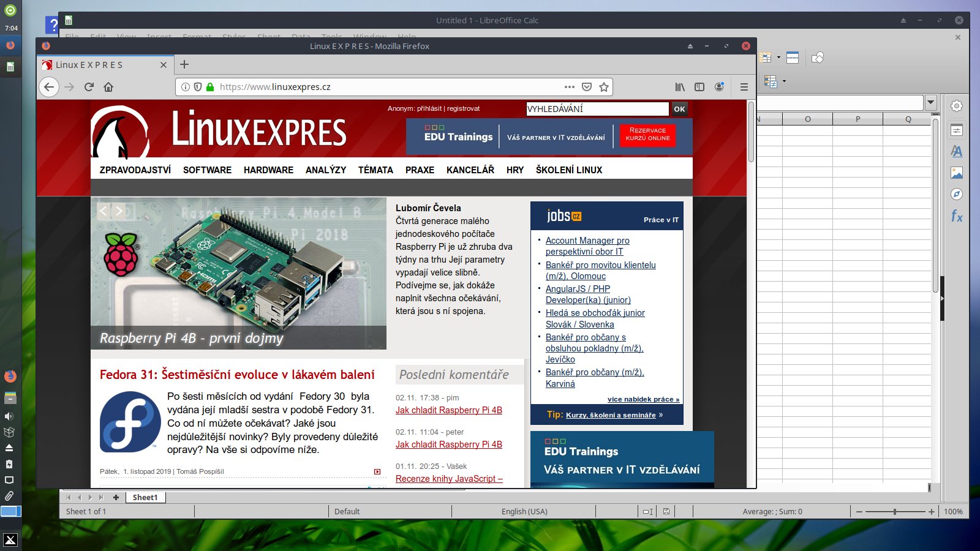Click the registrovat link
Screen dimensions: 980x551
coord(463,108)
